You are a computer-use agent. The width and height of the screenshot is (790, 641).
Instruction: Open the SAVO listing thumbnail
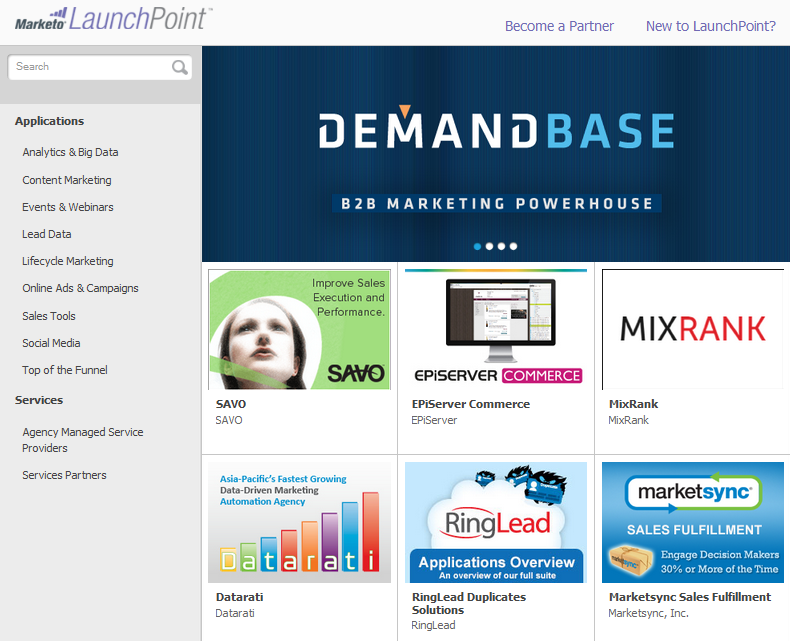point(299,329)
